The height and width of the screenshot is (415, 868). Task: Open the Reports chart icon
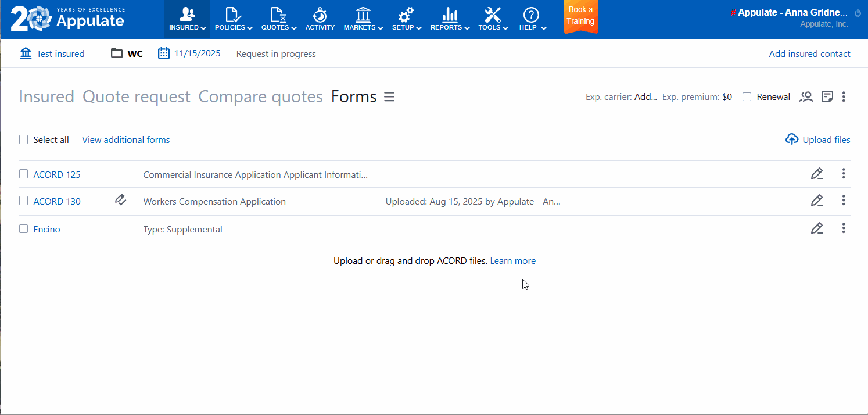pos(450,14)
